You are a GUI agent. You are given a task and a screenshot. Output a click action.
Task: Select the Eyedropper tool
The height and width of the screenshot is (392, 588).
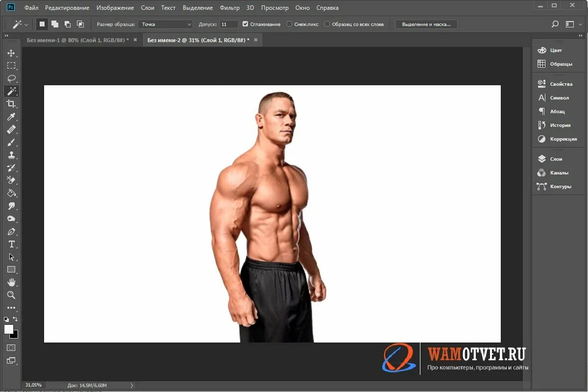click(x=11, y=117)
